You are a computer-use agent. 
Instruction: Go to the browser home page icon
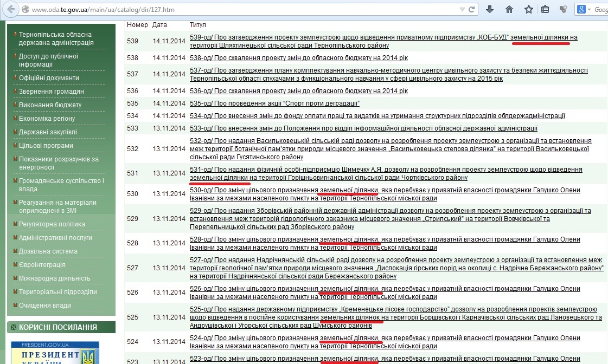(509, 9)
